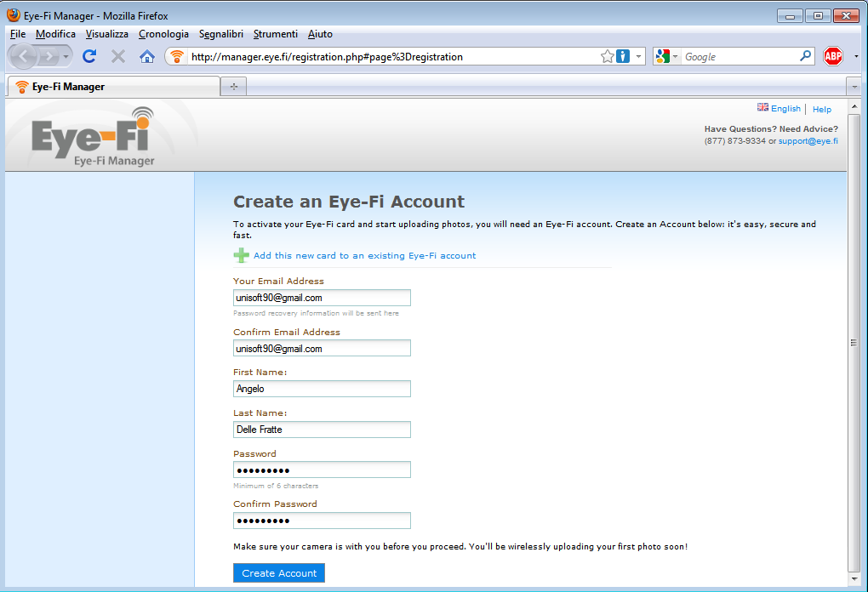Click the magnifier search icon
Image resolution: width=868 pixels, height=592 pixels.
(x=805, y=56)
